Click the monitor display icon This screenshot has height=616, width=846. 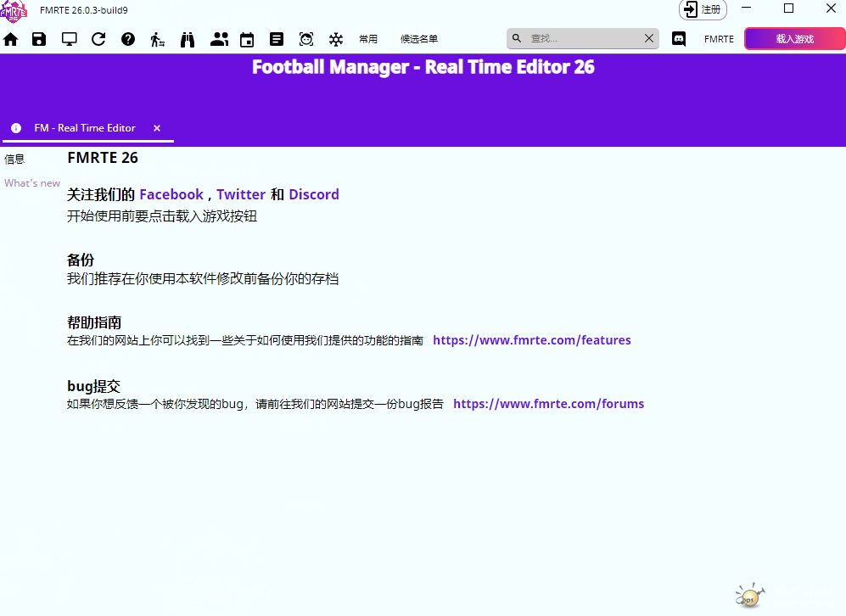coord(69,39)
